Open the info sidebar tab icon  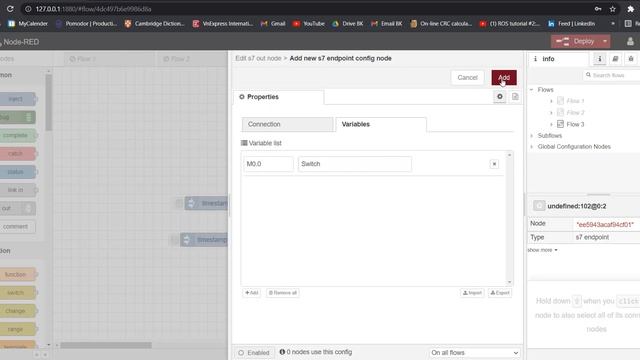click(600, 59)
